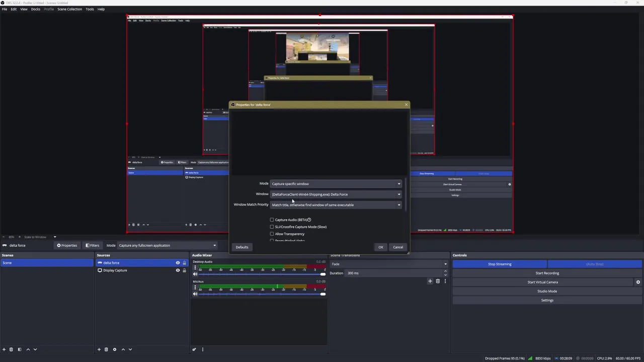Hide Display Capture source with eye icon
Viewport: 644px width, 362px height.
click(x=178, y=270)
